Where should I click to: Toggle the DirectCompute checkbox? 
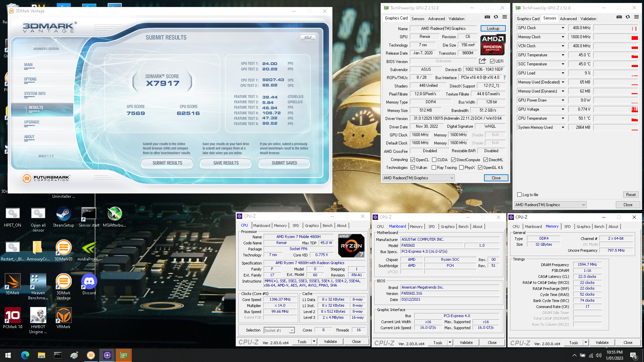pyautogui.click(x=453, y=160)
